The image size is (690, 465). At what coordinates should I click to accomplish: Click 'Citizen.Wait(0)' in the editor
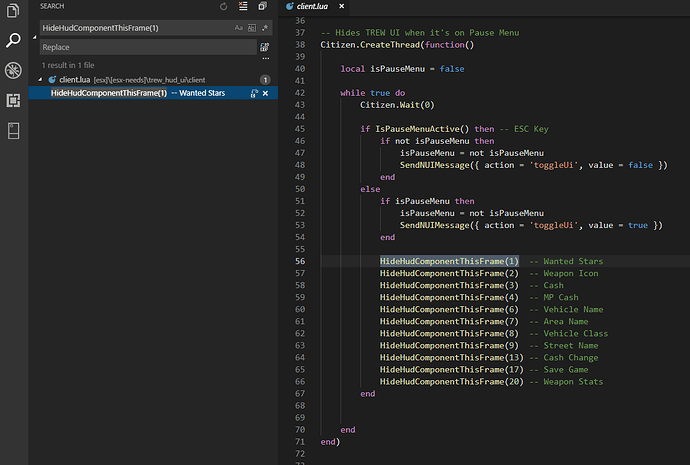click(397, 105)
